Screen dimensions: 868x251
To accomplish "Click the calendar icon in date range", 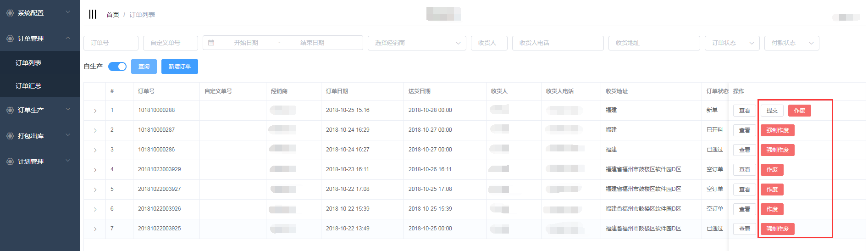I will 211,43.
